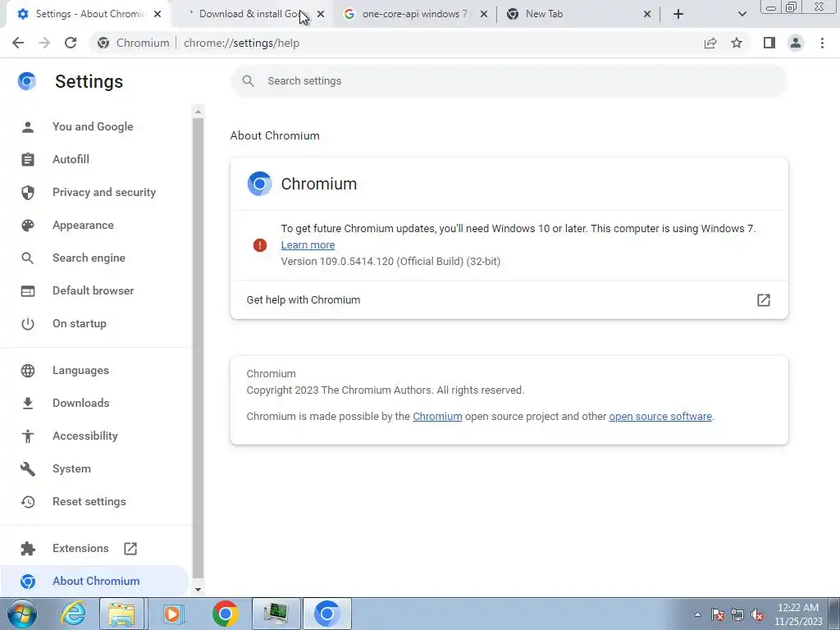Close the Settings - About Chromium tab
Image resolution: width=840 pixels, height=630 pixels.
(157, 14)
